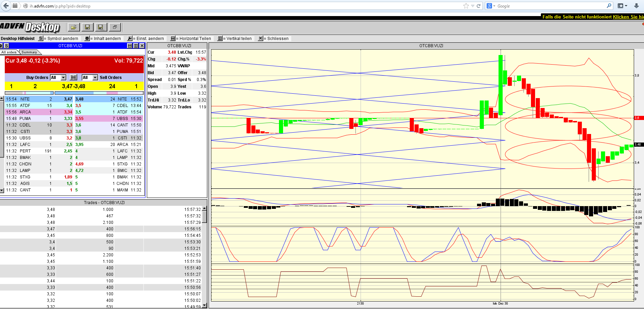The width and height of the screenshot is (644, 309).
Task: Go back with the browser back arrow
Action: point(6,6)
